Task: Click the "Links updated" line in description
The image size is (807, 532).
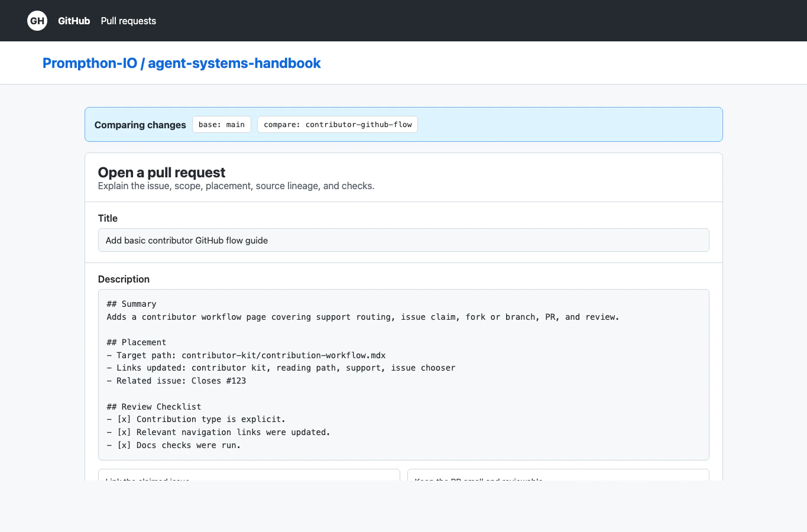Action: [x=281, y=368]
